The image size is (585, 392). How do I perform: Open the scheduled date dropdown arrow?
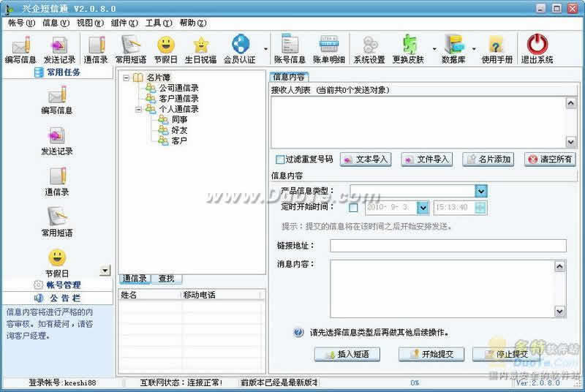(x=423, y=208)
